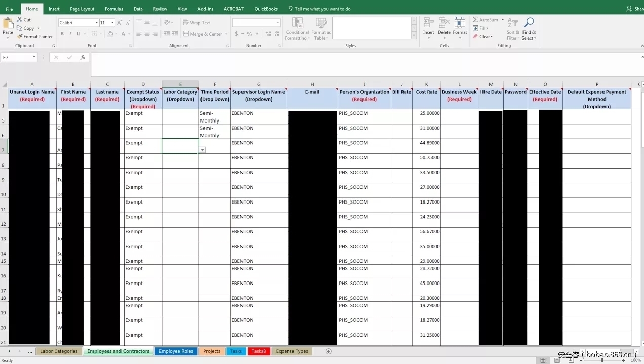Image resolution: width=644 pixels, height=364 pixels.
Task: Click the Format Painter brush icon
Action: pyautogui.click(x=20, y=37)
